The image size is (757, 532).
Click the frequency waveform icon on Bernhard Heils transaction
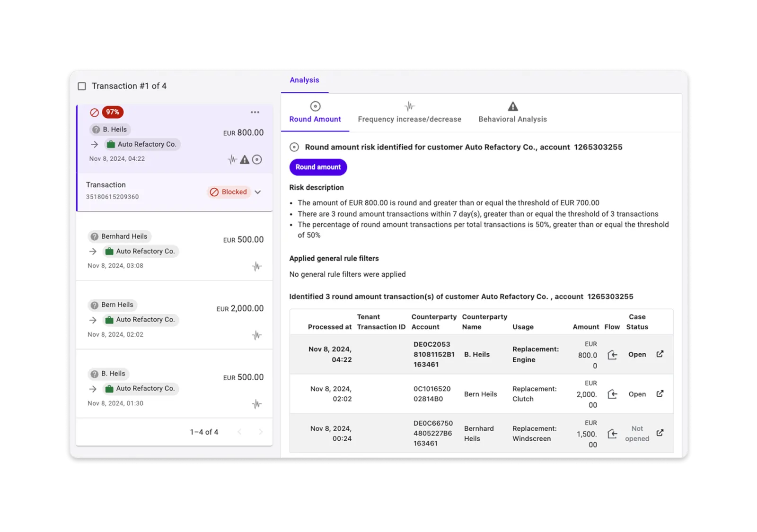point(256,266)
